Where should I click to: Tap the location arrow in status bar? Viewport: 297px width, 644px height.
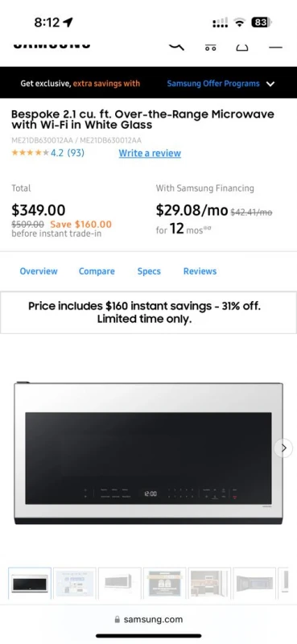pyautogui.click(x=68, y=23)
